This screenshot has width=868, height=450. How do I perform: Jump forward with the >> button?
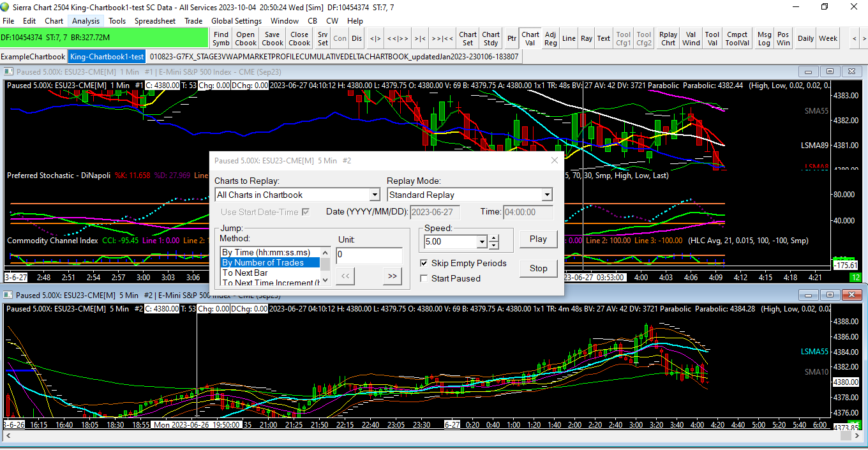[393, 276]
